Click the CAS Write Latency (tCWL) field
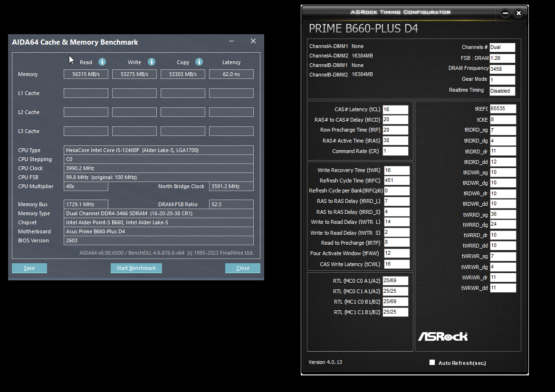 click(x=397, y=264)
